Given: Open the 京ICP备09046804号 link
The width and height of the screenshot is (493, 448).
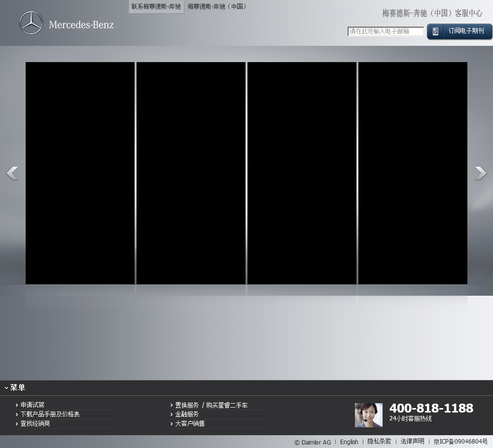Looking at the screenshot, I should [x=460, y=442].
